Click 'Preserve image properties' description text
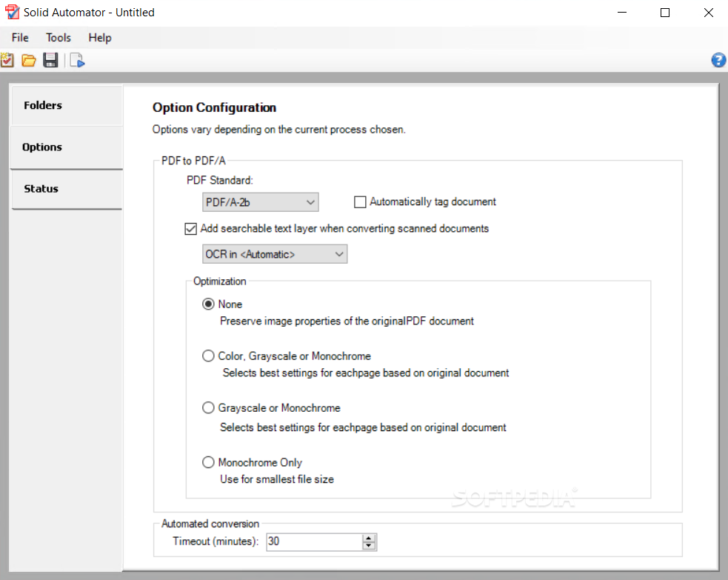Image resolution: width=728 pixels, height=580 pixels. coord(347,321)
